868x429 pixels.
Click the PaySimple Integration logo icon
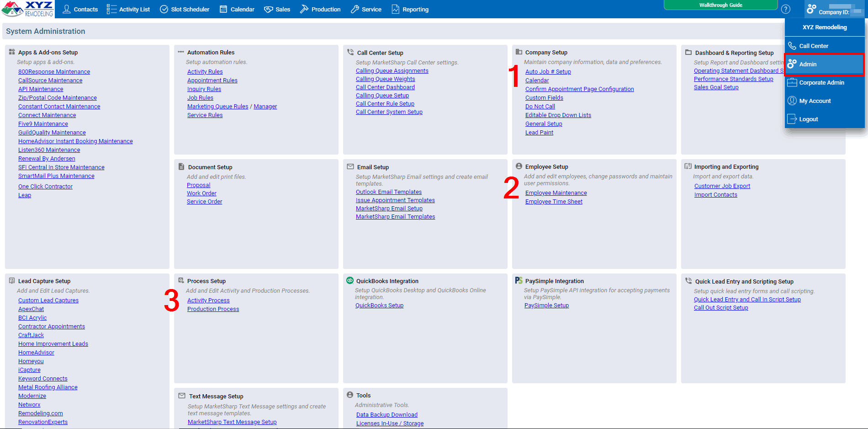coord(519,280)
